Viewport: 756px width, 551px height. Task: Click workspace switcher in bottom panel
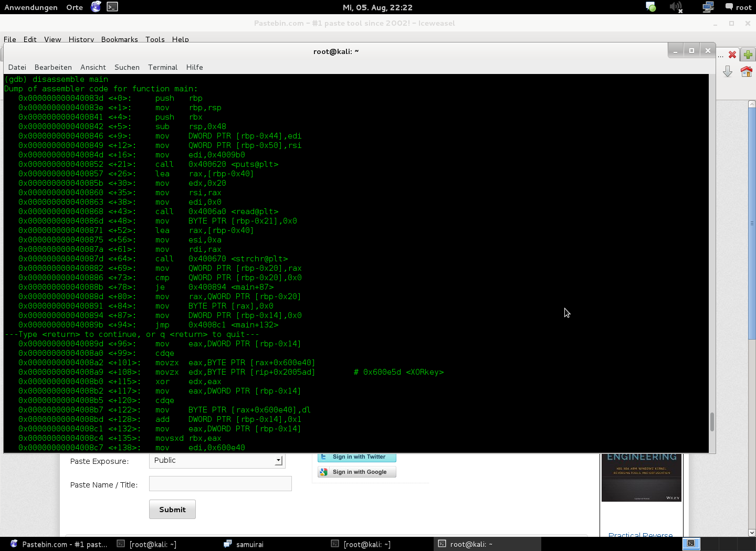tap(691, 544)
